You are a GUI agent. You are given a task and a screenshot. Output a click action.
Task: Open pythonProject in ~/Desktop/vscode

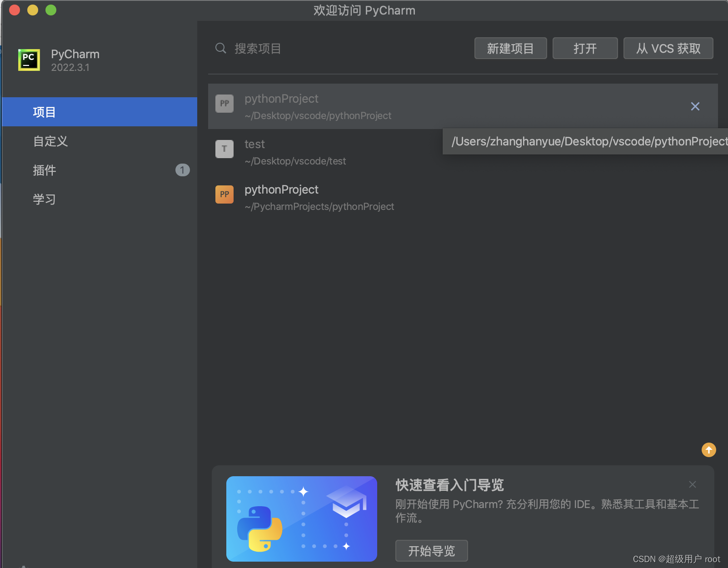(x=463, y=106)
